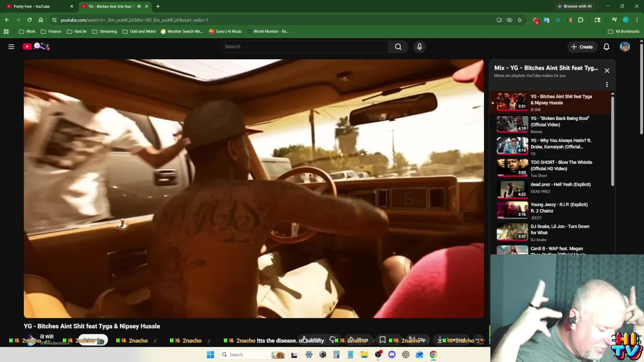Close the Pretty Feet tab
Viewport: 644px width, 362px height.
(x=71, y=7)
